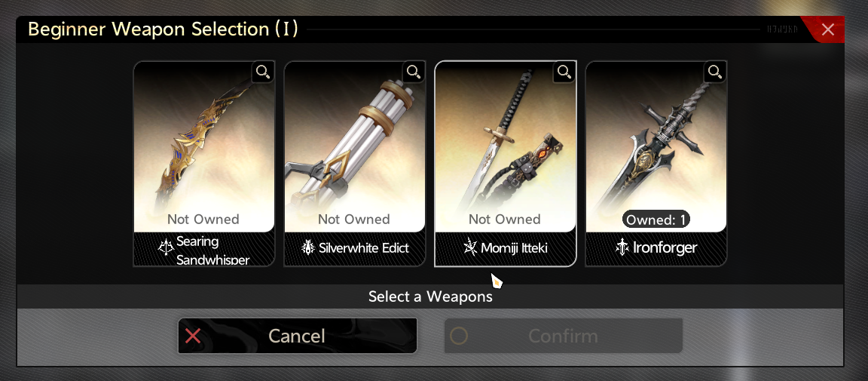Click magnifier on Momiji Itteki card
868x381 pixels.
(564, 72)
